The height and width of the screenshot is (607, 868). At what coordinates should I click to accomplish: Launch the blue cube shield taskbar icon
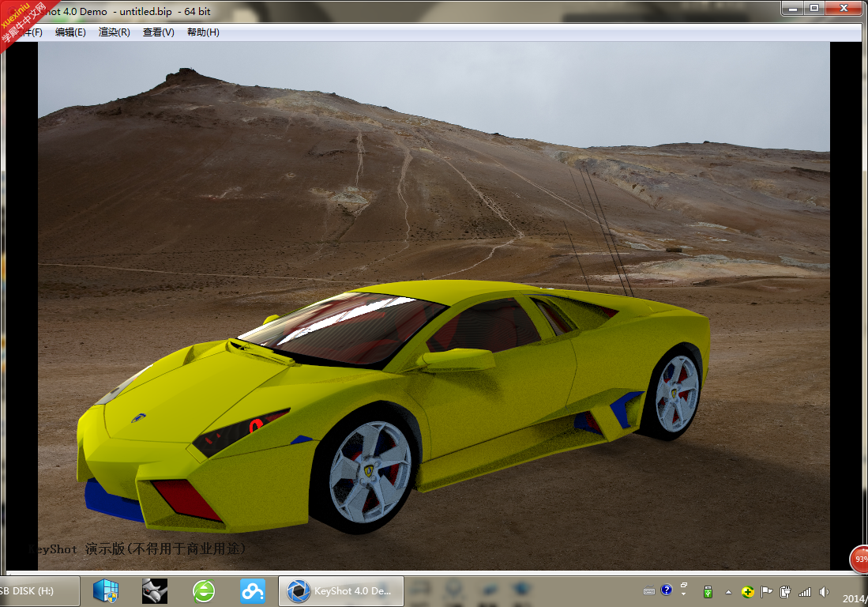[106, 591]
